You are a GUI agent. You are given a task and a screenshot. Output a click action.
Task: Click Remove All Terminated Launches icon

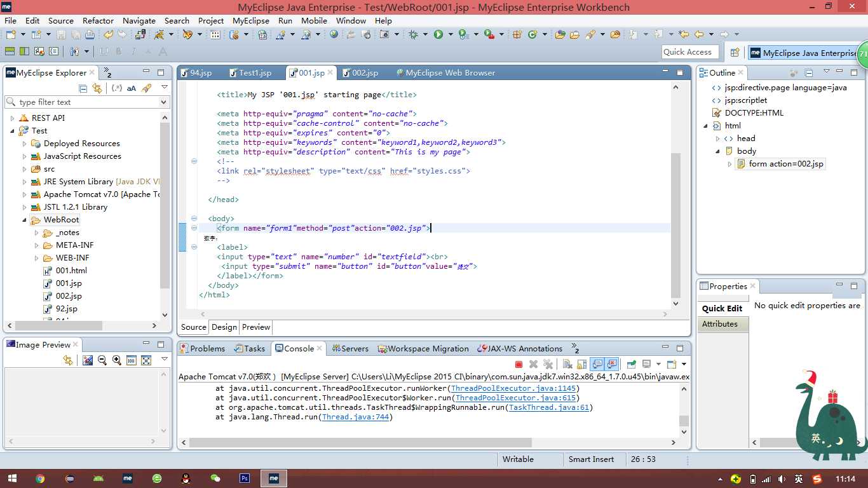(x=548, y=364)
